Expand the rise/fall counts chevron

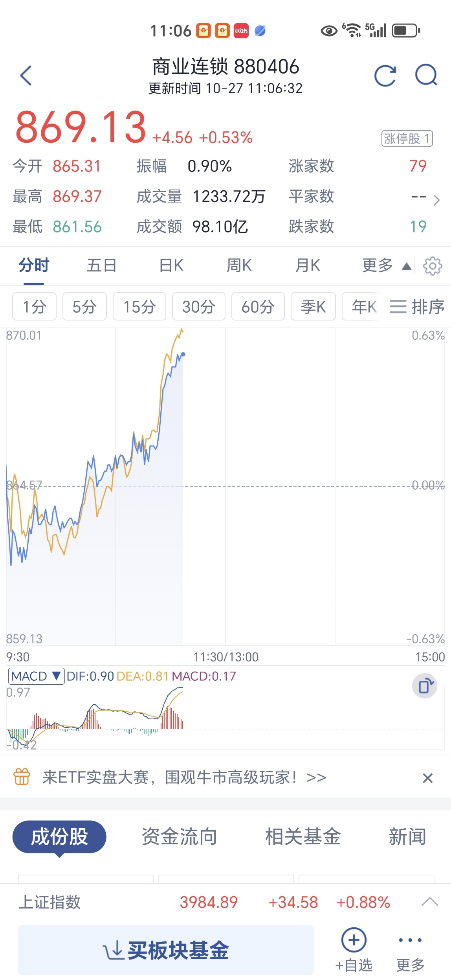[436, 200]
